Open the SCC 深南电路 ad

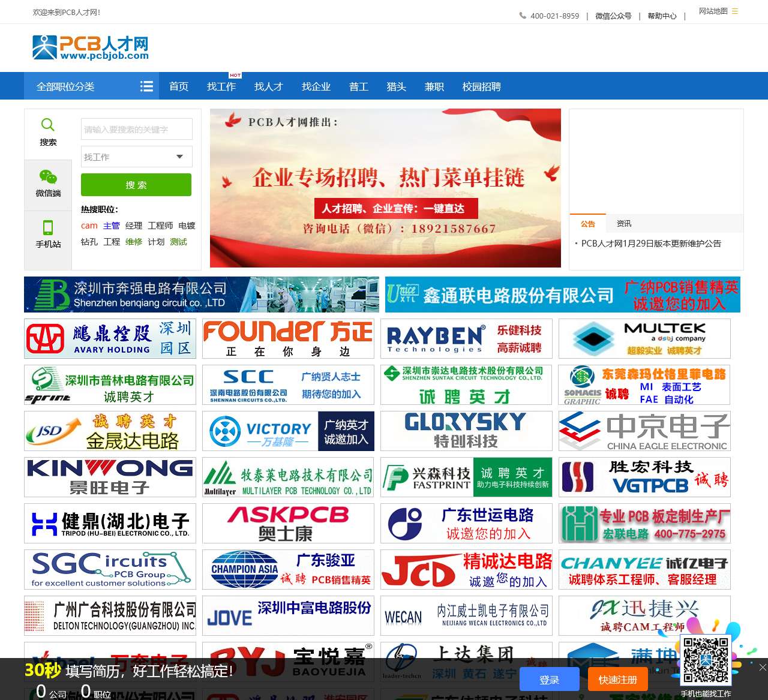click(288, 385)
